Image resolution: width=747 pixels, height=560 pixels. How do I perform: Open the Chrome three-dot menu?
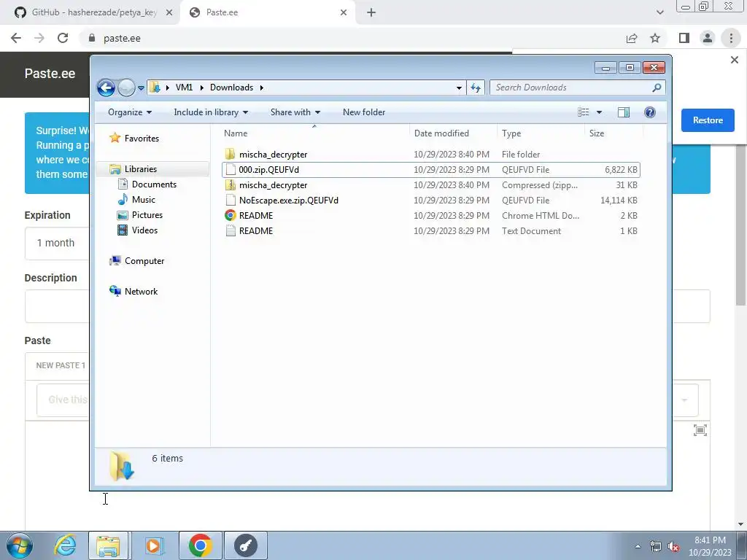(x=731, y=38)
